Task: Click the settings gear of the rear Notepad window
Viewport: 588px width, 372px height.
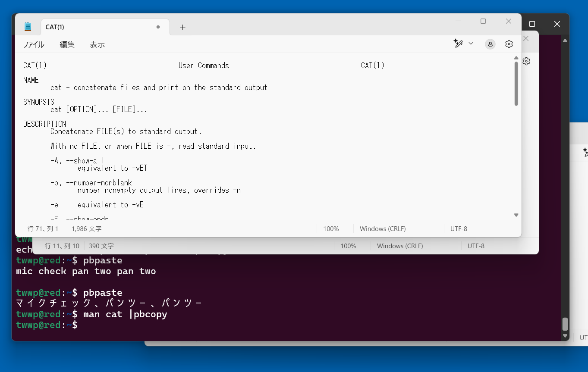Action: [x=526, y=61]
